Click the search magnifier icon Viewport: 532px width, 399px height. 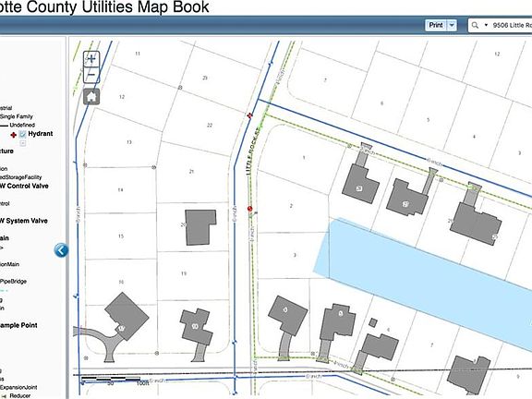click(x=475, y=25)
